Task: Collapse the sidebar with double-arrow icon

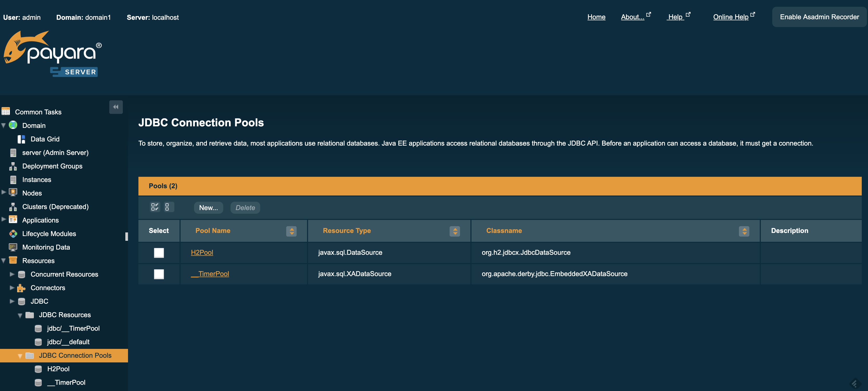Action: pyautogui.click(x=116, y=107)
